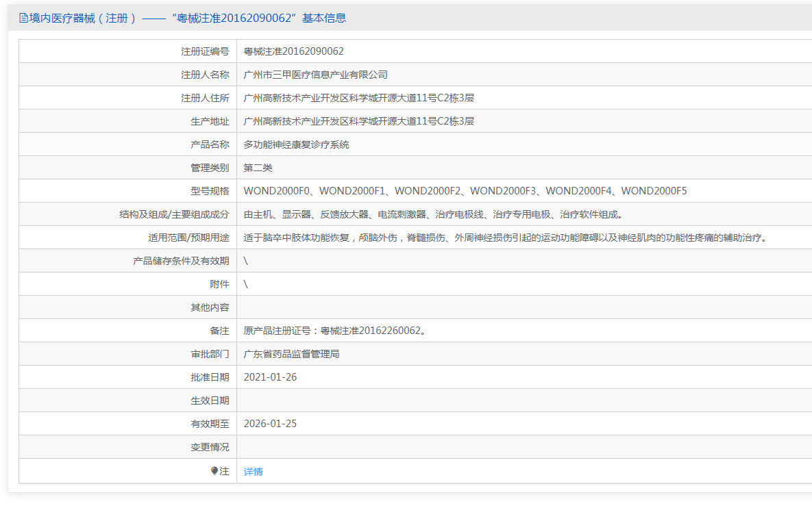Click the 变更情况 row label
The height and width of the screenshot is (510, 812).
pos(210,447)
